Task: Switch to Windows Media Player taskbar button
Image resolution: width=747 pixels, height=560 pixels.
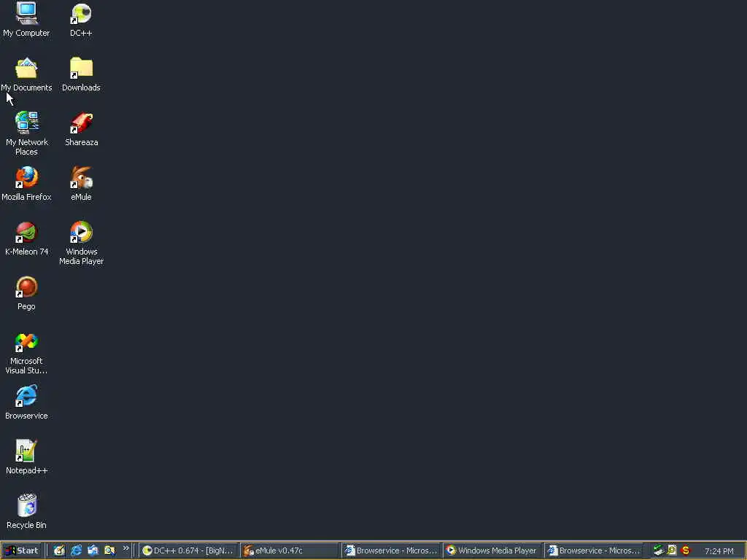Action: (492, 551)
